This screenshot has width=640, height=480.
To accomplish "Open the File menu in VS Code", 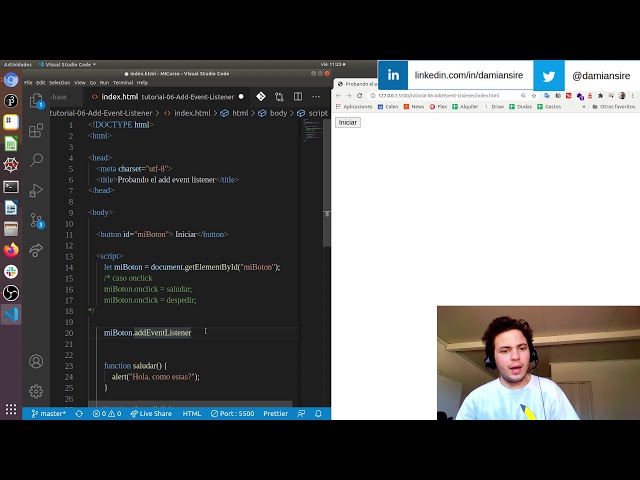I will pyautogui.click(x=28, y=82).
